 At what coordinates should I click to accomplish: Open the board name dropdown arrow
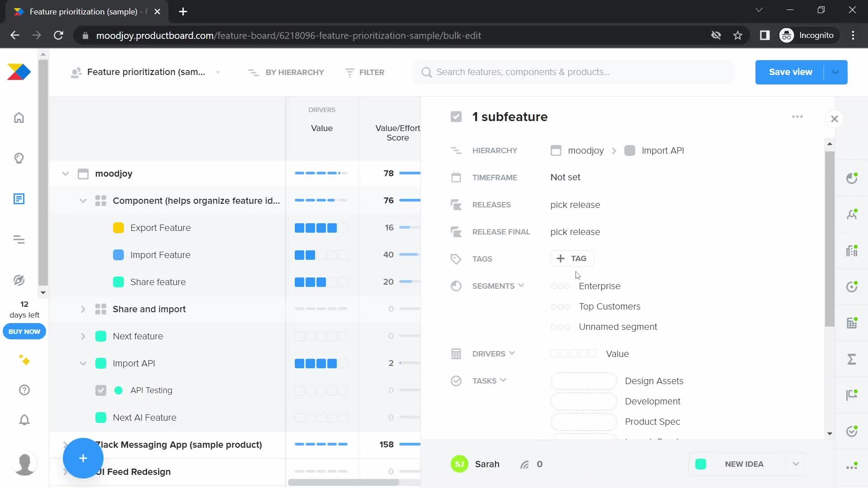[217, 72]
